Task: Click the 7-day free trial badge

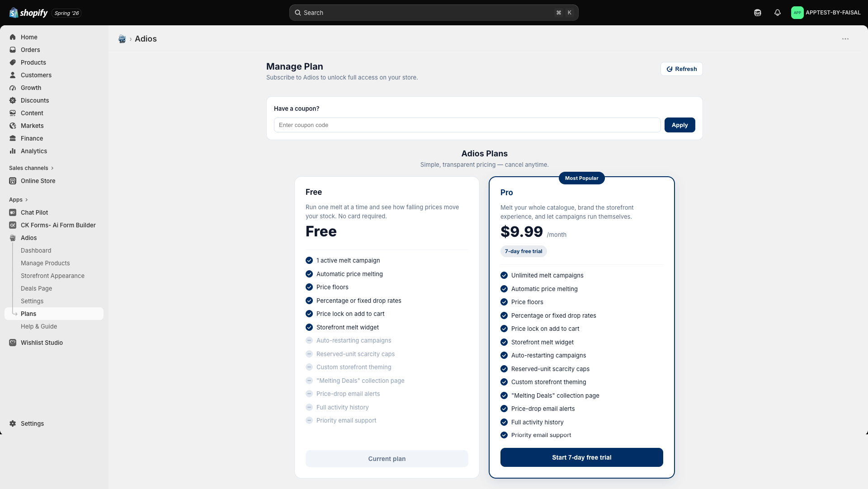Action: (x=524, y=251)
